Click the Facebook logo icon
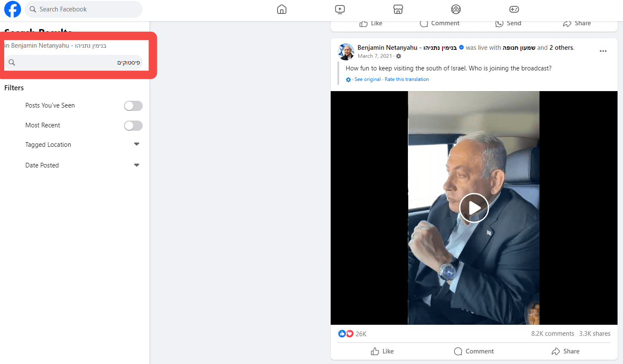The image size is (623, 364). 13,9
